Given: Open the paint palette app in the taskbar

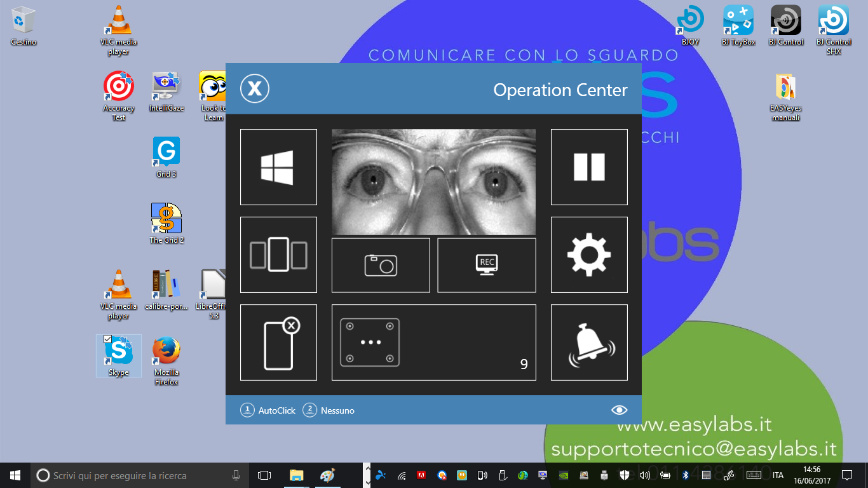Looking at the screenshot, I should [x=327, y=475].
